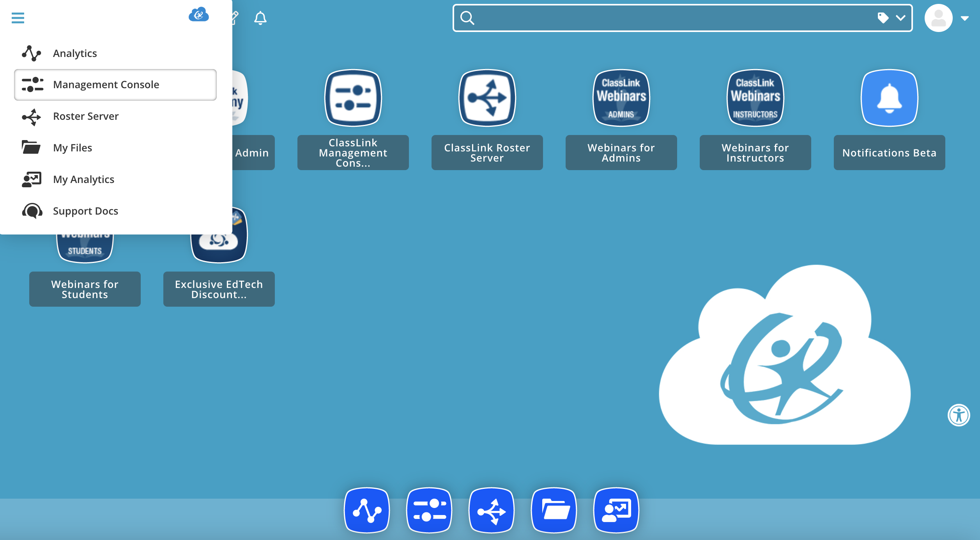Viewport: 980px width, 540px height.
Task: Click Exclusive EdTech Discount... label
Action: (x=219, y=289)
